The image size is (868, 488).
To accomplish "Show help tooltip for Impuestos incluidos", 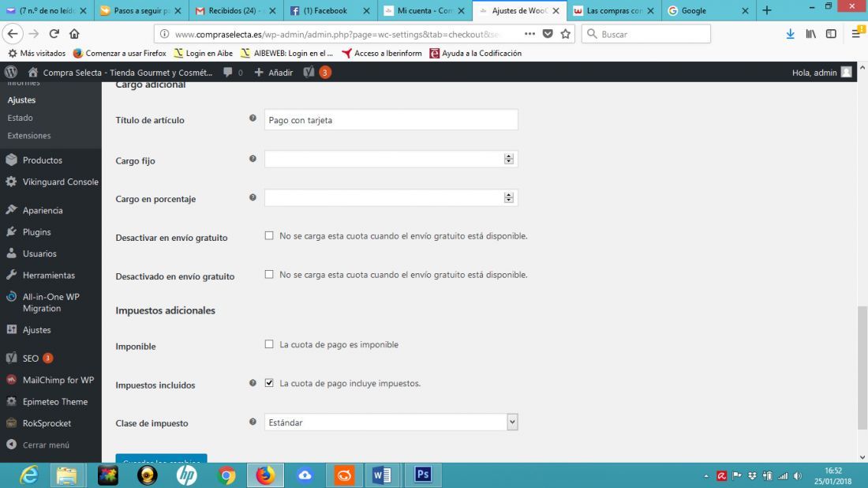I will click(x=253, y=383).
